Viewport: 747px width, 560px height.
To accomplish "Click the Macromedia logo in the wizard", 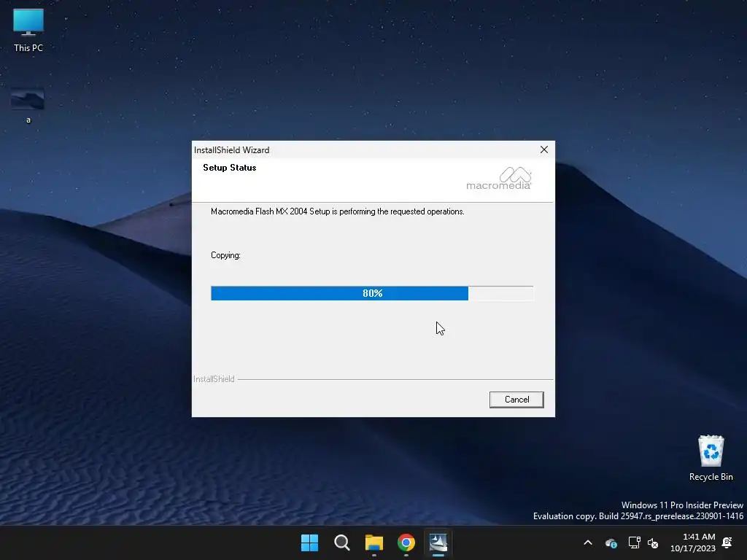I will click(499, 179).
